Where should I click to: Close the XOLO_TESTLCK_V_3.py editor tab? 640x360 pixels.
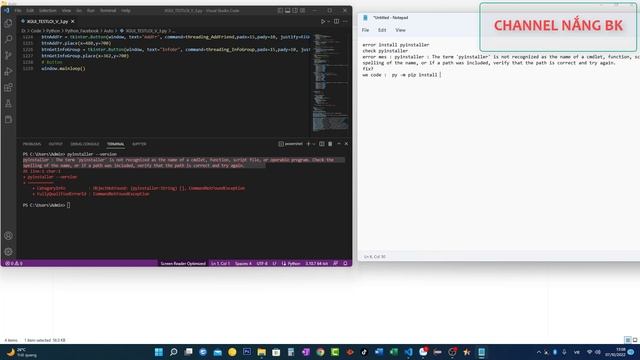pyautogui.click(x=73, y=21)
